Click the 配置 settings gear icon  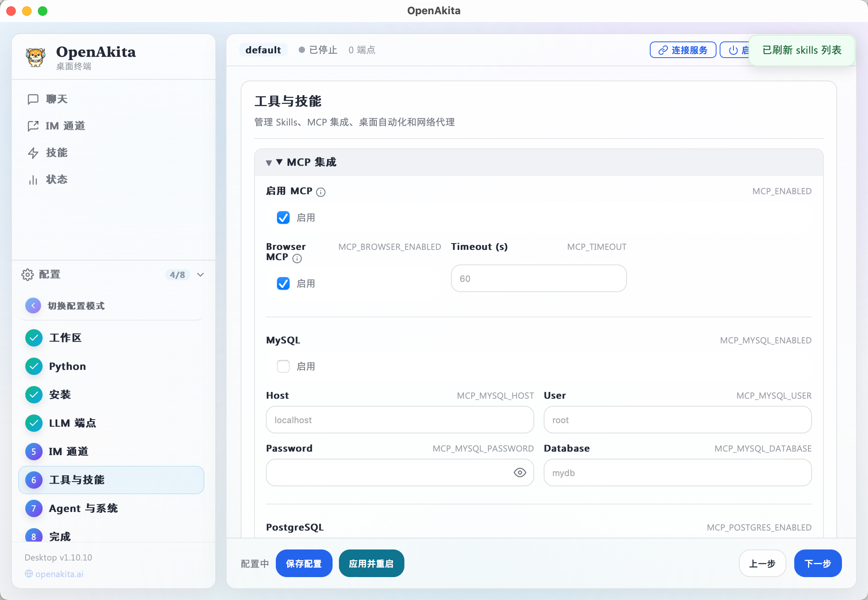click(x=27, y=274)
